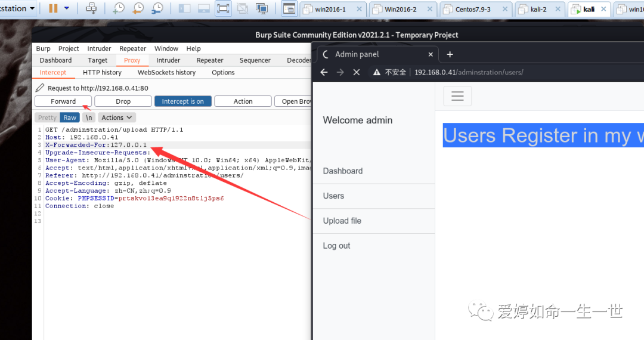Click the browser back arrow
644x340 pixels.
coord(324,72)
